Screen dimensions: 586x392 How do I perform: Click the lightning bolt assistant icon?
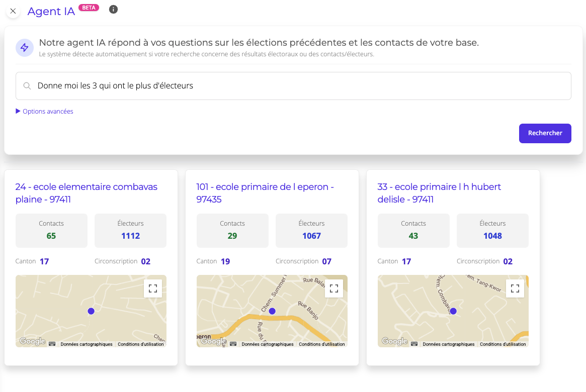[x=24, y=47]
